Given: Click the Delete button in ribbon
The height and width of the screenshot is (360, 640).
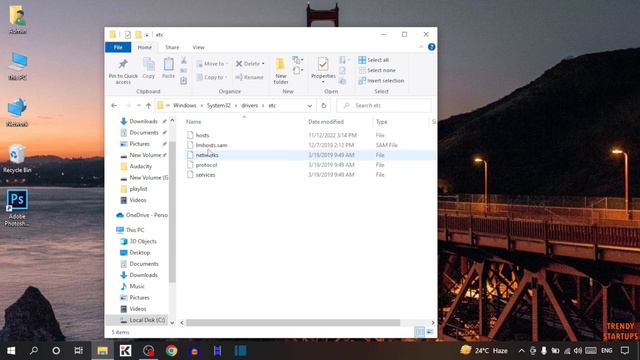Looking at the screenshot, I should (250, 64).
